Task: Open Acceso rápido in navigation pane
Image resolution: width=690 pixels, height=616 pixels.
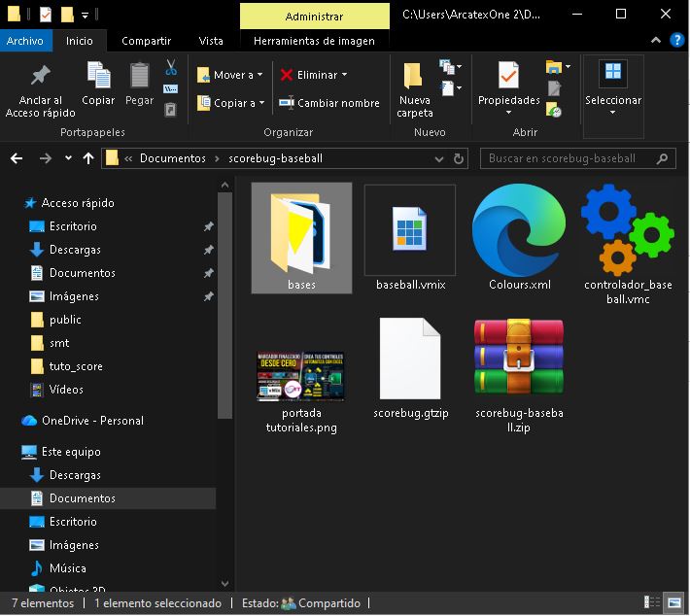Action: [78, 203]
